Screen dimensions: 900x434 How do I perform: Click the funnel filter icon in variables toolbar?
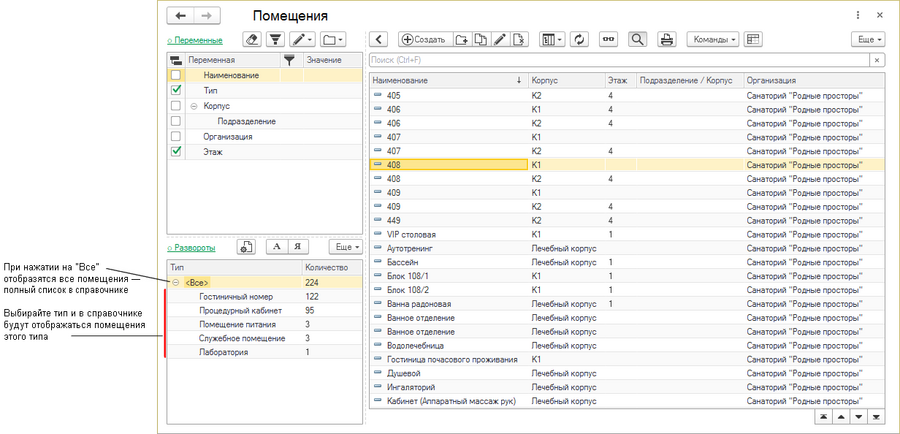click(x=276, y=39)
